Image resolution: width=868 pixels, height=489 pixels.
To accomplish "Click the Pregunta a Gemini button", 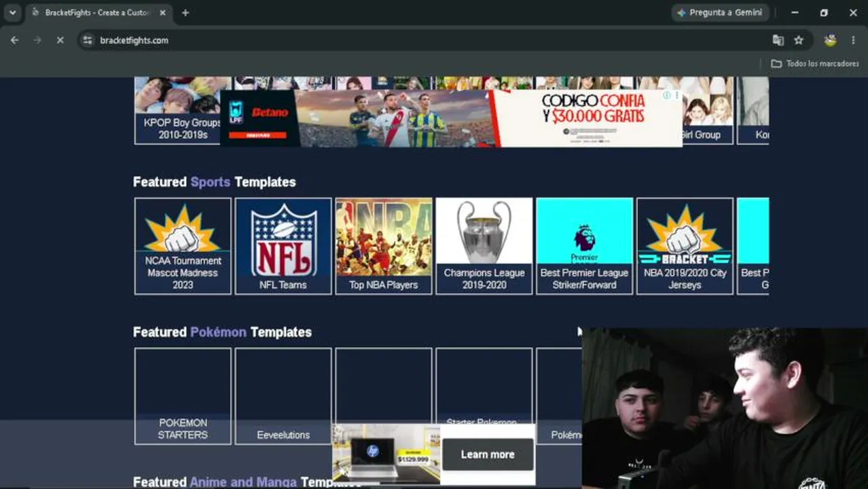I will point(720,12).
